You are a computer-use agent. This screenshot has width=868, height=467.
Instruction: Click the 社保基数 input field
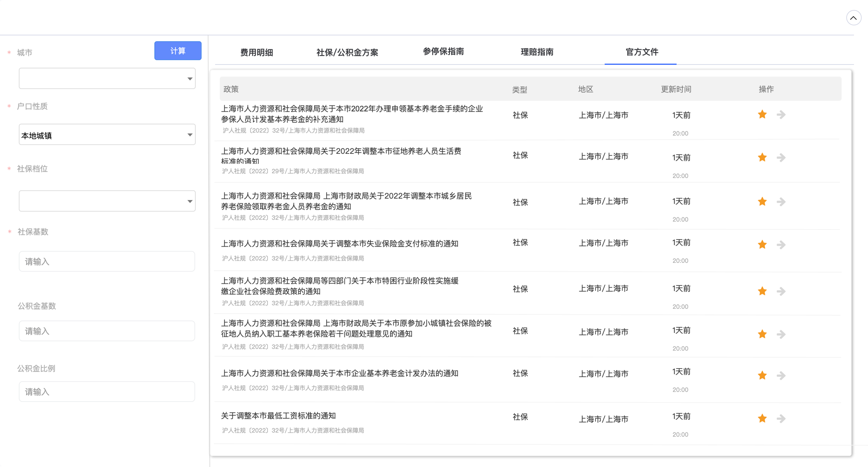107,262
